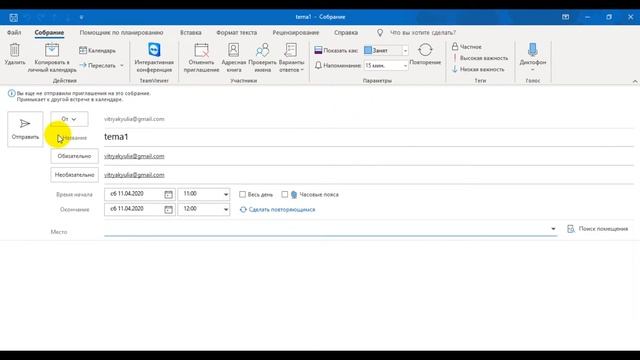Open the Review (Рецензирование) tab
This screenshot has width=640, height=360.
coord(296,33)
